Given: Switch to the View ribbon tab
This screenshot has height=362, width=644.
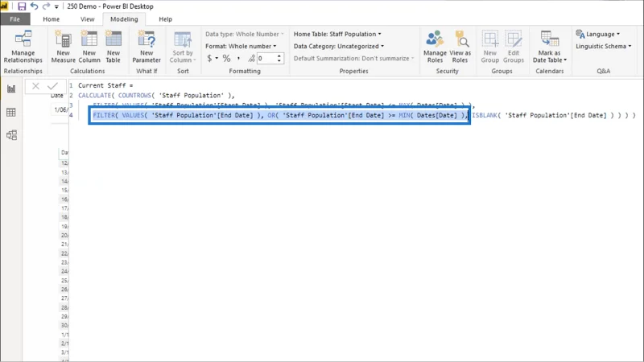Looking at the screenshot, I should (x=87, y=19).
